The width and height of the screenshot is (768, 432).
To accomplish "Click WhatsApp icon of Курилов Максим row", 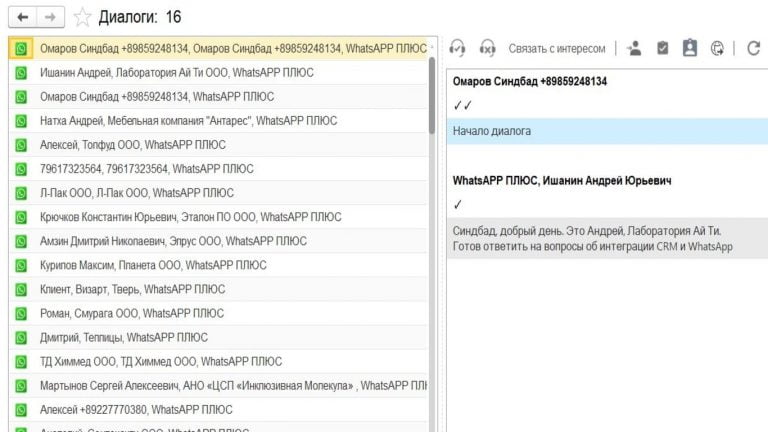I will (x=21, y=265).
